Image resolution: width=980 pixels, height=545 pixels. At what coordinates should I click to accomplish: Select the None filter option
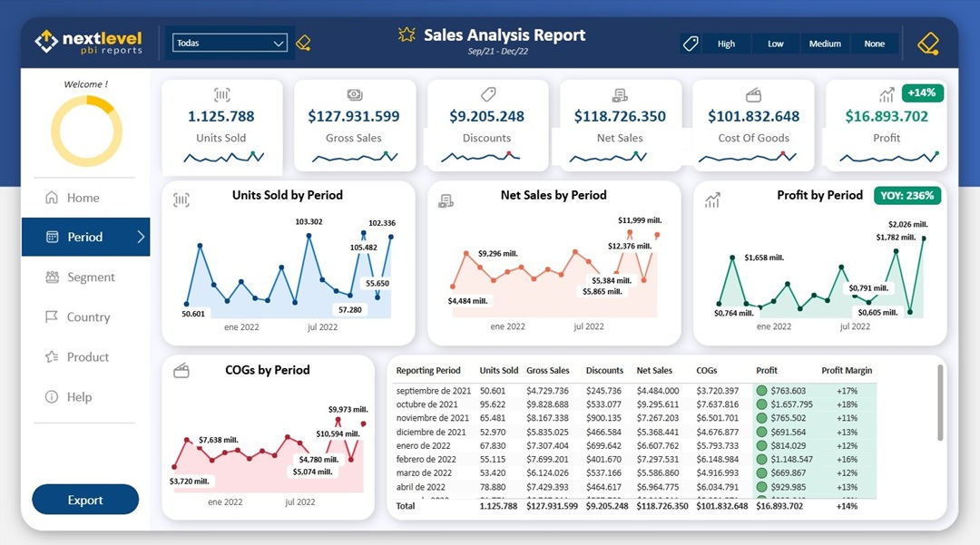(x=874, y=43)
